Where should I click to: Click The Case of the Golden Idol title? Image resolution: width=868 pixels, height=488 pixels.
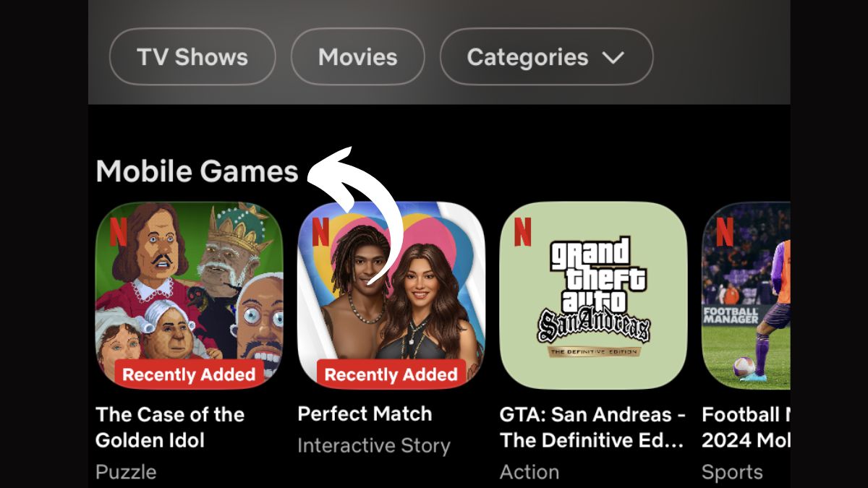coord(170,427)
